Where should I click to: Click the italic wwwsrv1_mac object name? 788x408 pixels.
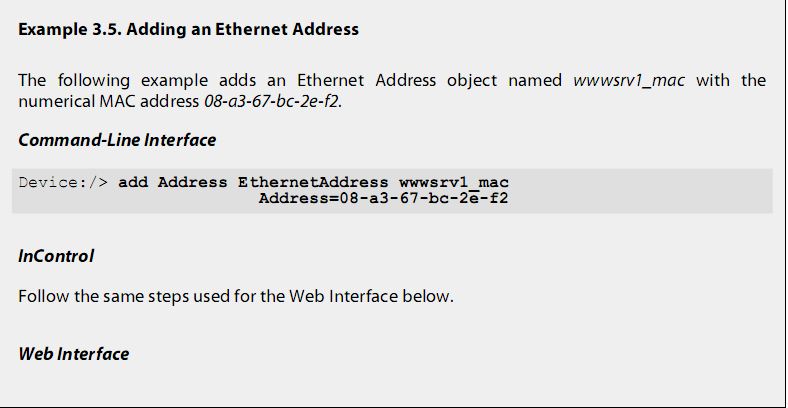(x=629, y=80)
